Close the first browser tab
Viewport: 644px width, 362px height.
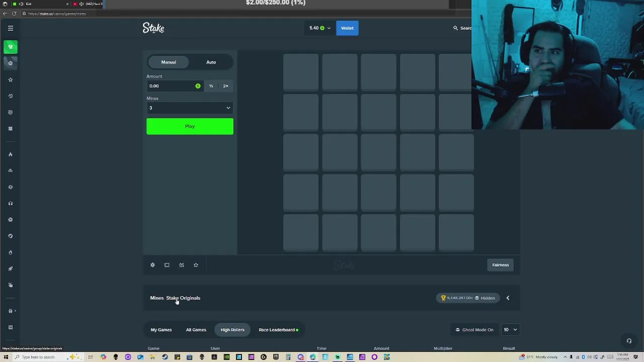[x=67, y=4]
